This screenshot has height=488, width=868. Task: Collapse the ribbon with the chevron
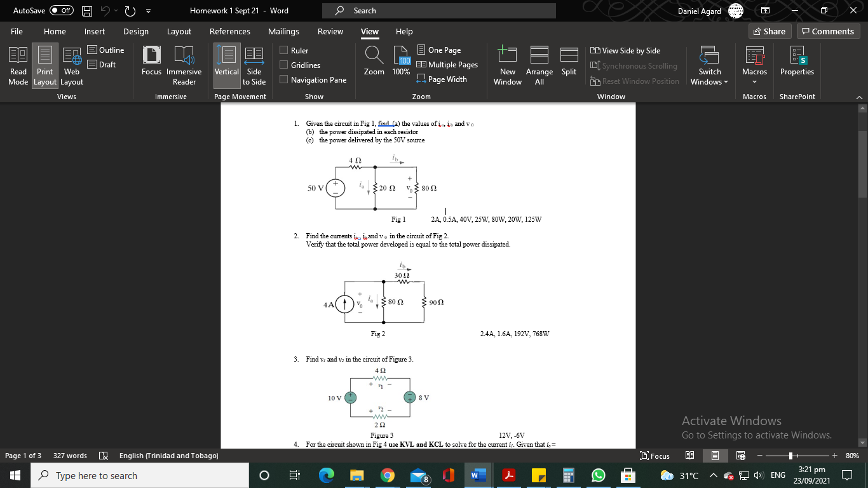coord(860,97)
